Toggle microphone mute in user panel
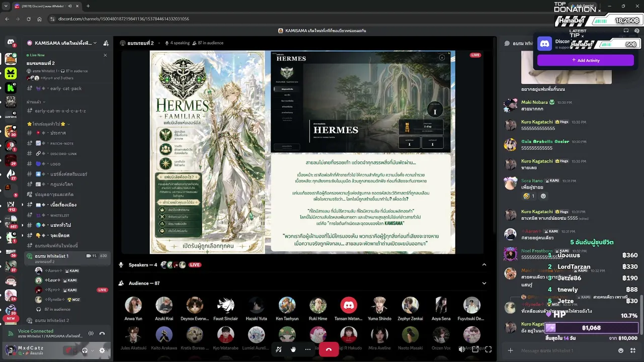The image size is (644, 362). coord(68,350)
